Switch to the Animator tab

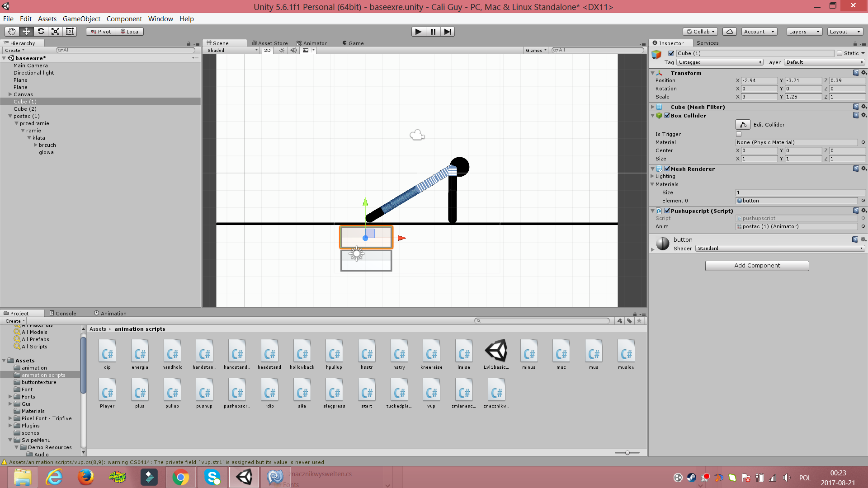pyautogui.click(x=311, y=43)
